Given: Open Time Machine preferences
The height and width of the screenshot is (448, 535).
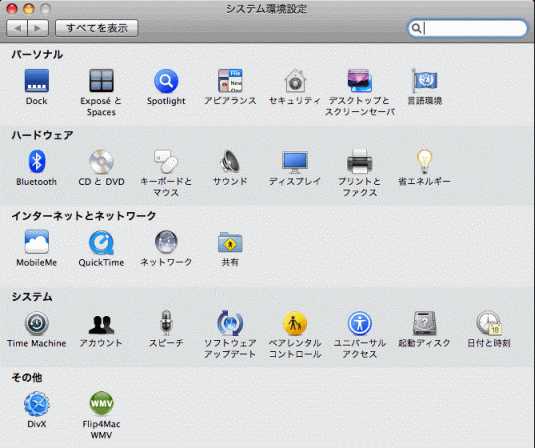Looking at the screenshot, I should point(37,323).
